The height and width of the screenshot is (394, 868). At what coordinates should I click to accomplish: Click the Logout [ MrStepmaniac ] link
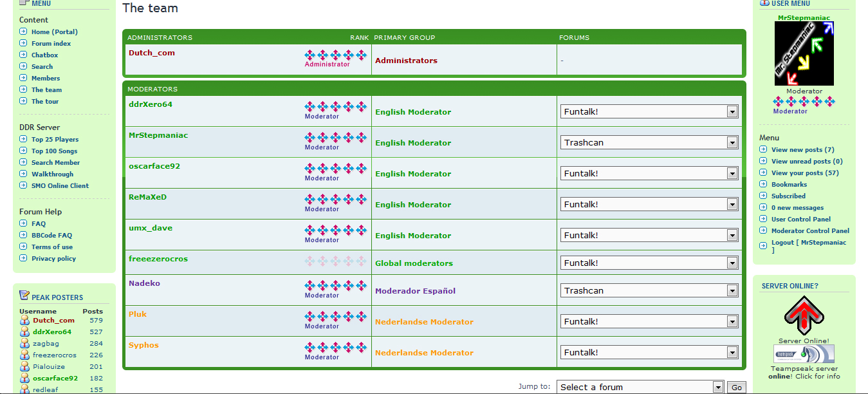[808, 243]
